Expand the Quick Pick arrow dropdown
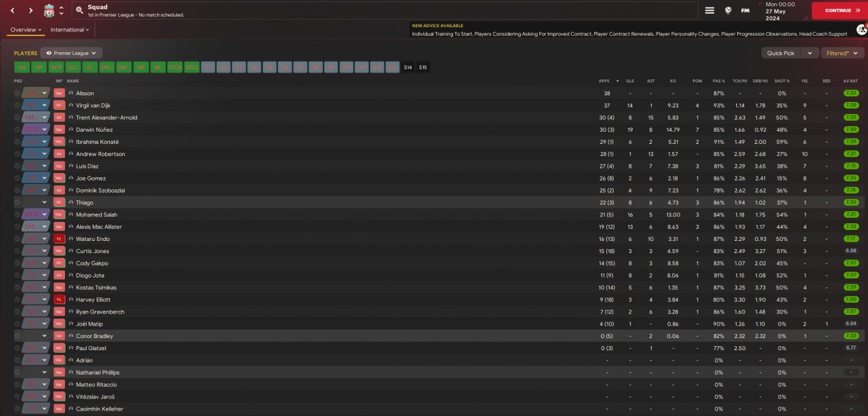This screenshot has width=868, height=416. 809,53
